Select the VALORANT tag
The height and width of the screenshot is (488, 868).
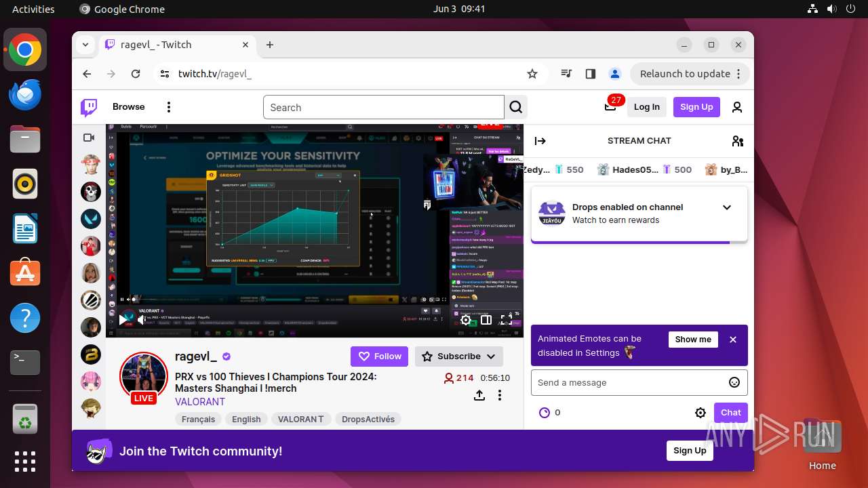pyautogui.click(x=301, y=420)
